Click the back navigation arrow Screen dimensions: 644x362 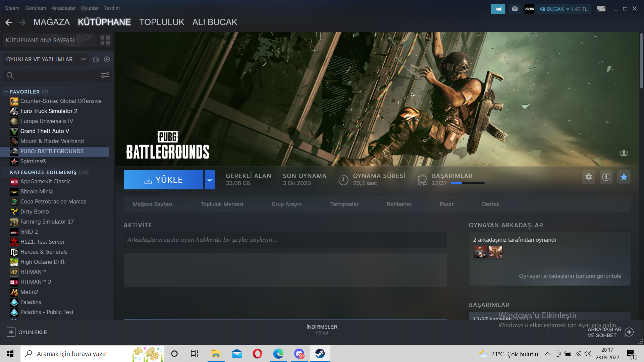[9, 22]
